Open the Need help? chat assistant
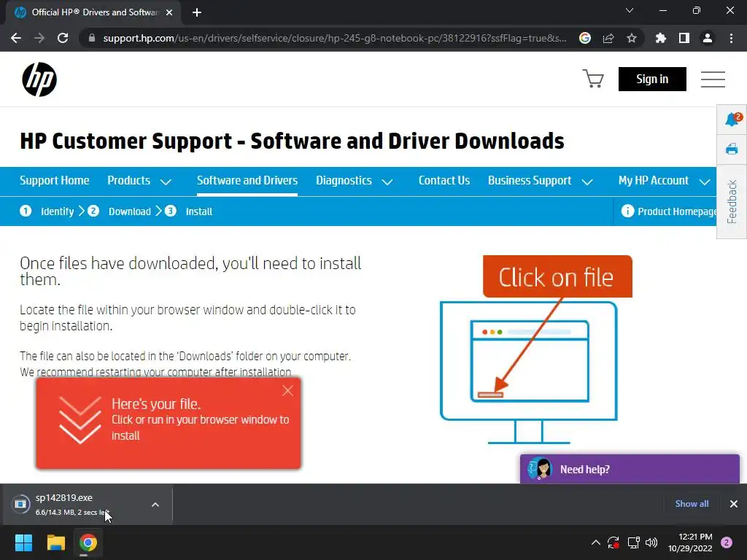The image size is (747, 560). (x=630, y=469)
